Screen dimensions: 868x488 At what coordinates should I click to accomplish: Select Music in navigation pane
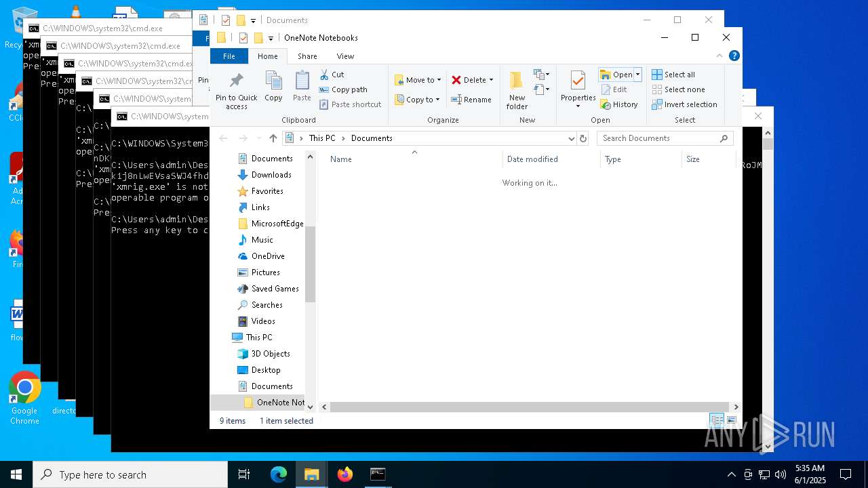point(256,240)
